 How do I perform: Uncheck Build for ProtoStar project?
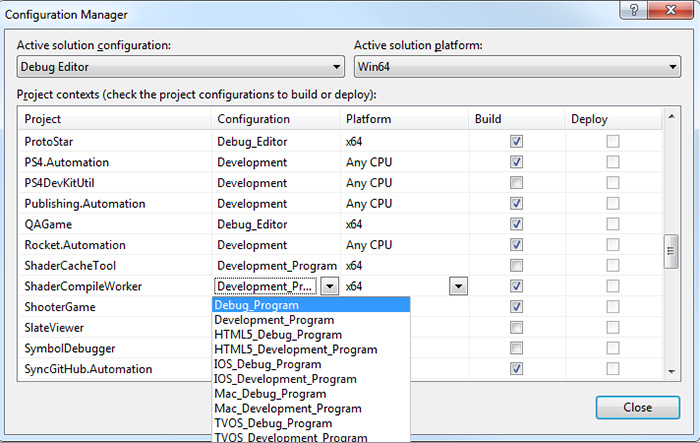tap(517, 142)
